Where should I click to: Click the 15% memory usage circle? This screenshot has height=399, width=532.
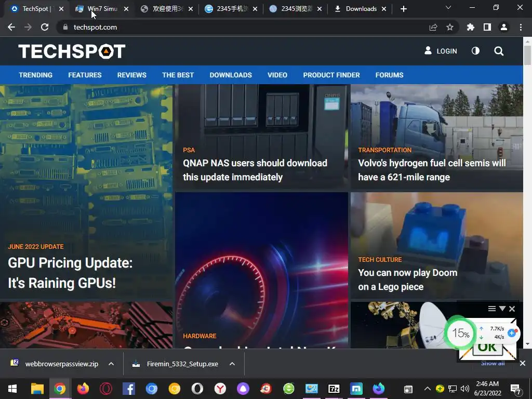coord(460,333)
